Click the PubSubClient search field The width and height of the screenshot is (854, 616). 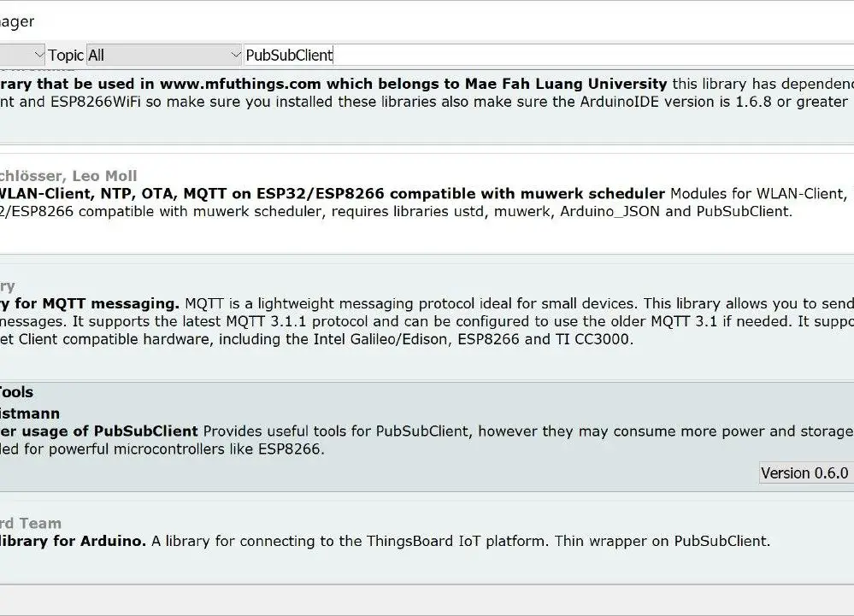pos(549,55)
